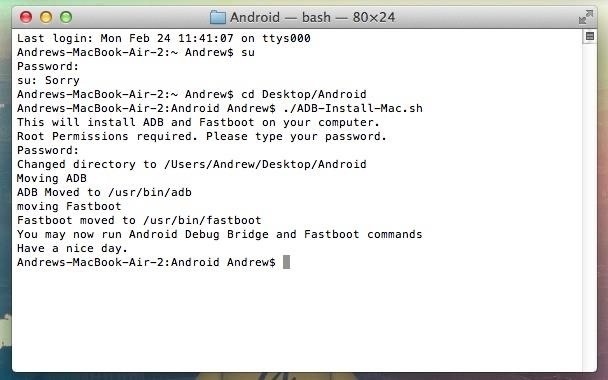The height and width of the screenshot is (380, 608).
Task: Click the 'moving Fastboot' output line
Action: (69, 206)
